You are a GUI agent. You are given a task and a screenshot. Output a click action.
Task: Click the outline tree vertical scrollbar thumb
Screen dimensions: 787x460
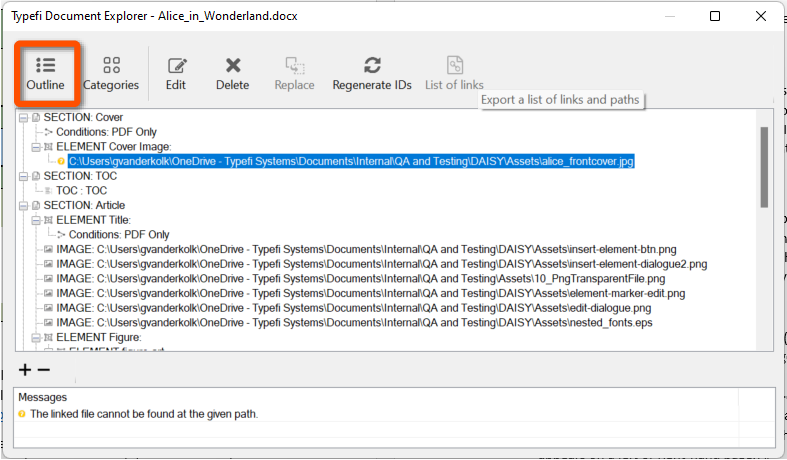pyautogui.click(x=764, y=167)
